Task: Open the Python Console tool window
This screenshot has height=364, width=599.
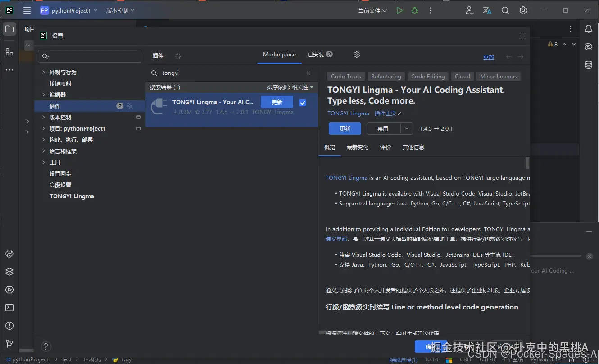Action: coord(9,254)
